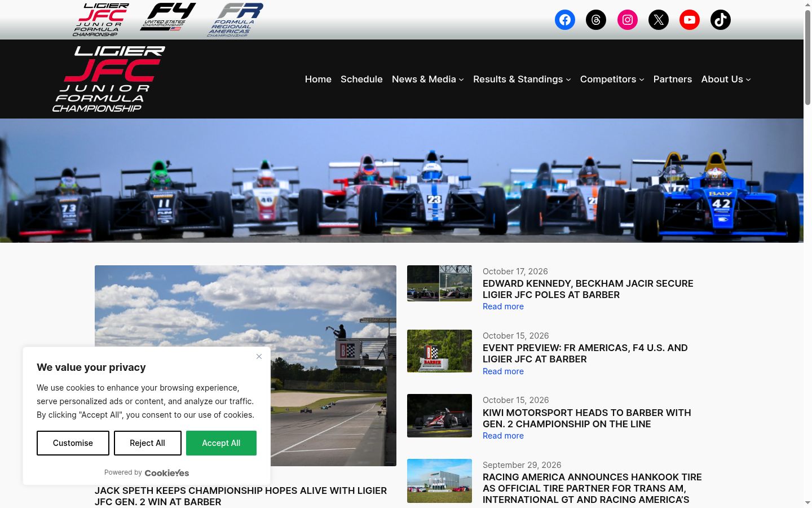Open the YouTube social icon

(x=690, y=20)
